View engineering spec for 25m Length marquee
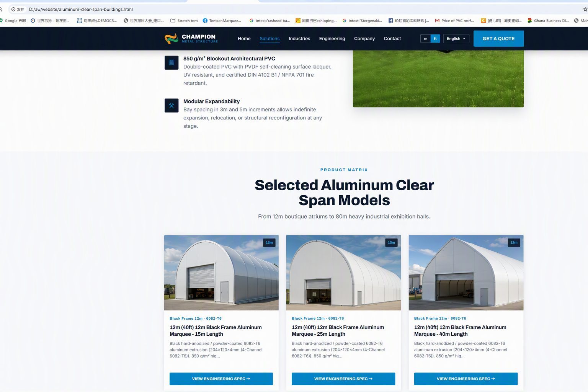Image resolution: width=588 pixels, height=392 pixels. [x=343, y=379]
